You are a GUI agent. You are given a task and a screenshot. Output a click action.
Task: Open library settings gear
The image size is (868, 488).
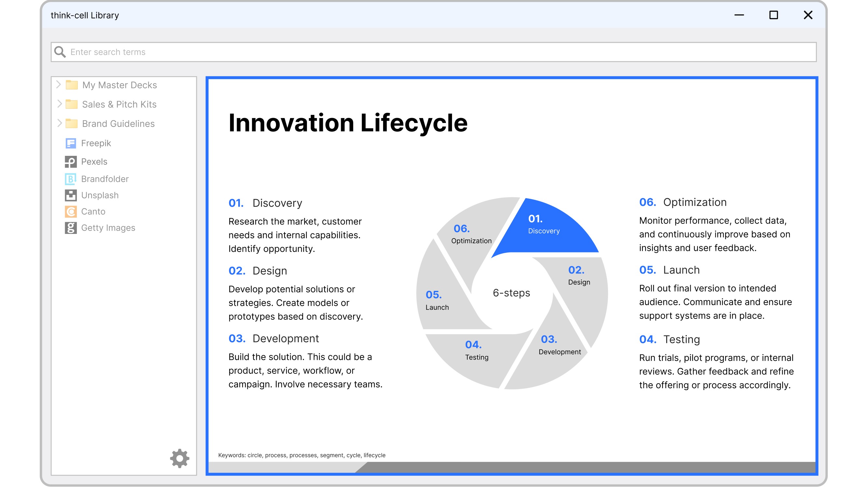pyautogui.click(x=180, y=458)
